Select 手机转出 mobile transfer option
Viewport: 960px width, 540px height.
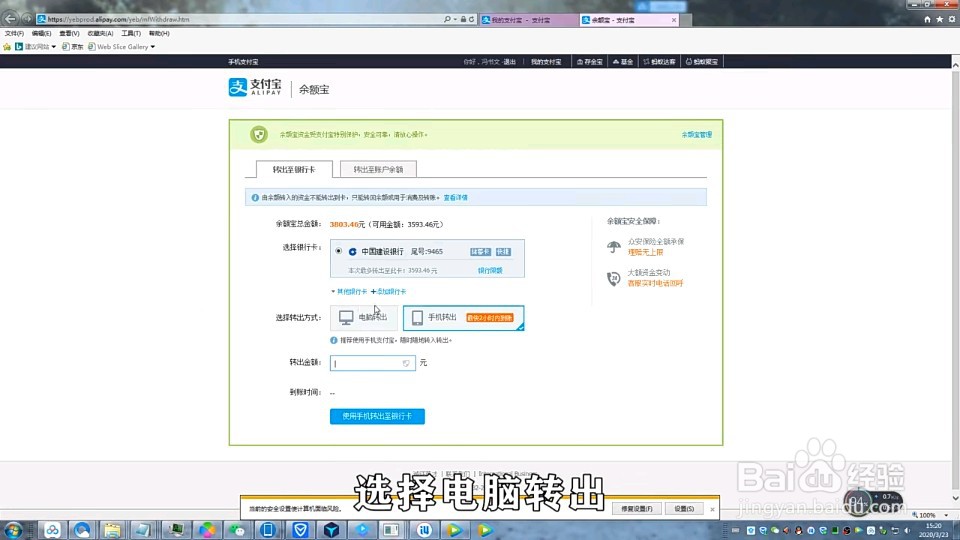(463, 318)
